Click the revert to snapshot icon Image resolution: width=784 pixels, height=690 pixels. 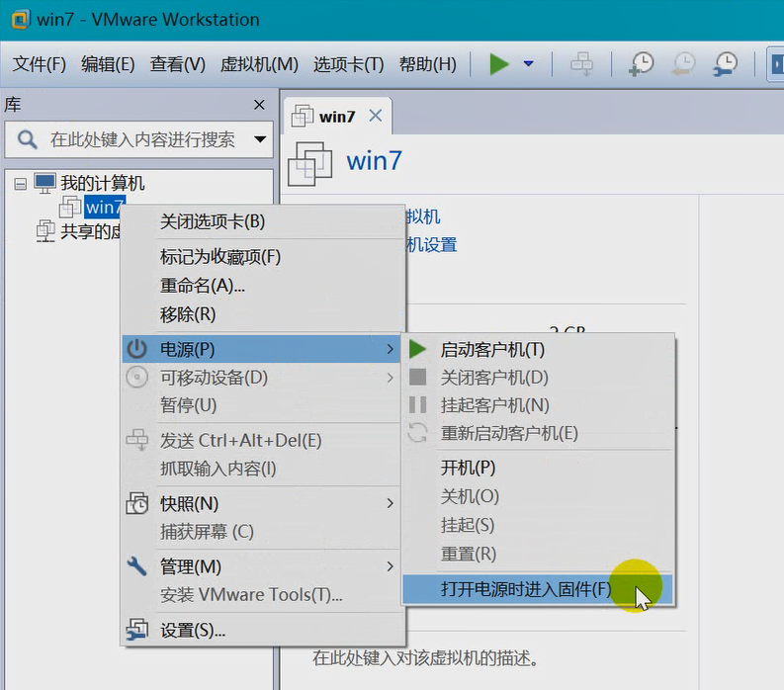click(683, 64)
